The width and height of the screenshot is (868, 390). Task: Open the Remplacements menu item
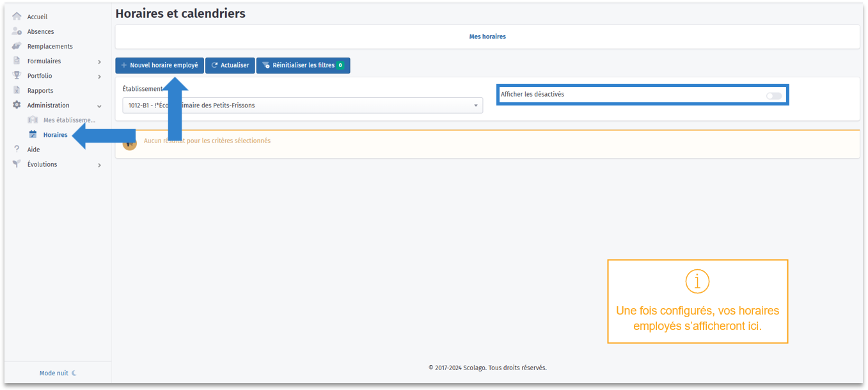(50, 46)
